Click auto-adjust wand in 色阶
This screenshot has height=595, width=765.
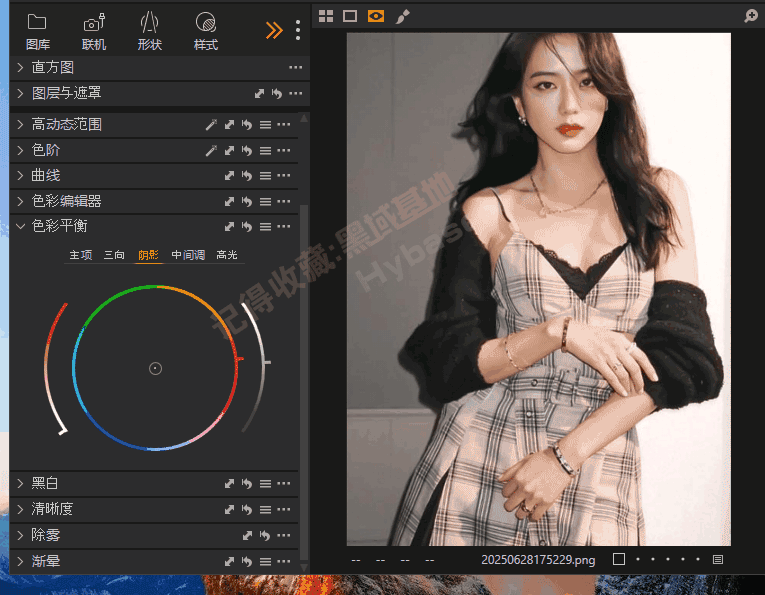pyautogui.click(x=211, y=150)
